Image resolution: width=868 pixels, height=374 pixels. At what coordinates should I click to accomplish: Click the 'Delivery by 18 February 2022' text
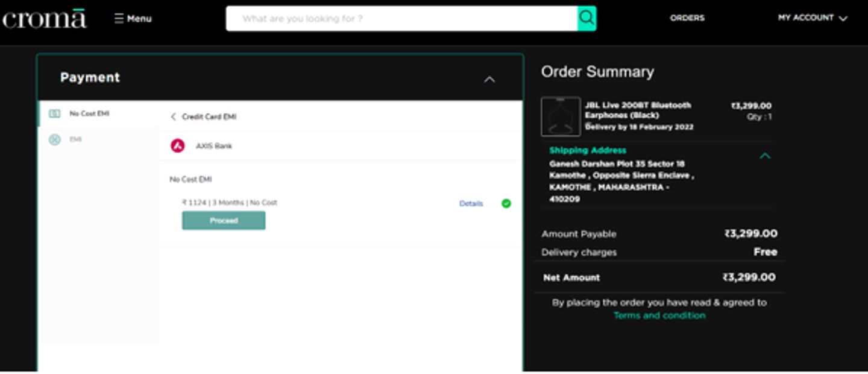[639, 127]
